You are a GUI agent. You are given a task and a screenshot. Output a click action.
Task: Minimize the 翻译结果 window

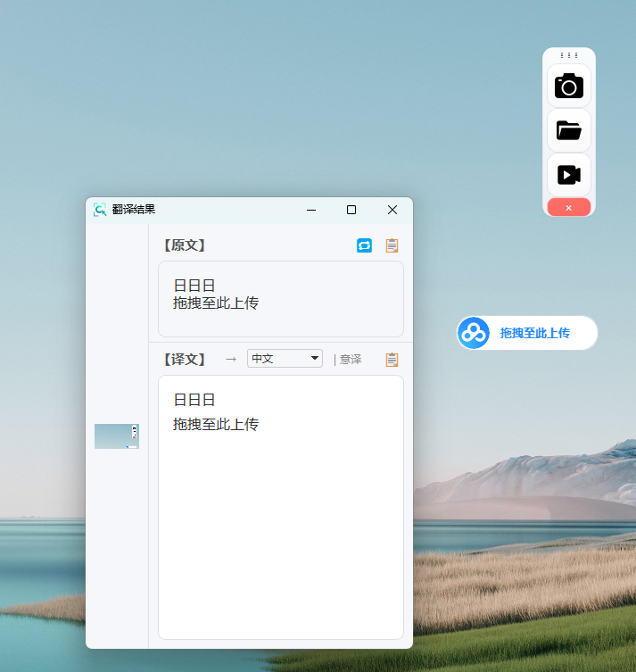coord(311,210)
